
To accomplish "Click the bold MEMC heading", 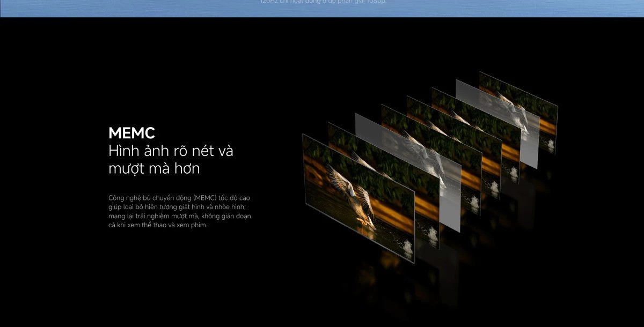I will click(131, 133).
